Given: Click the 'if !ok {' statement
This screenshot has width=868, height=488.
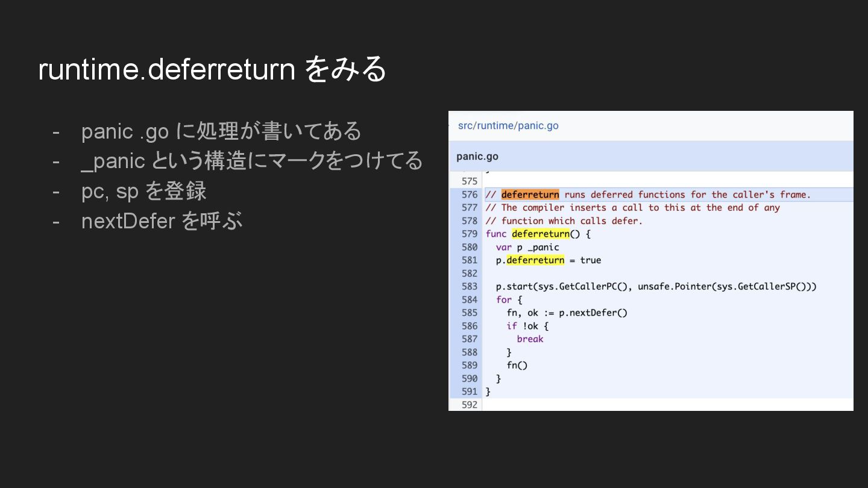Looking at the screenshot, I should pyautogui.click(x=527, y=326).
